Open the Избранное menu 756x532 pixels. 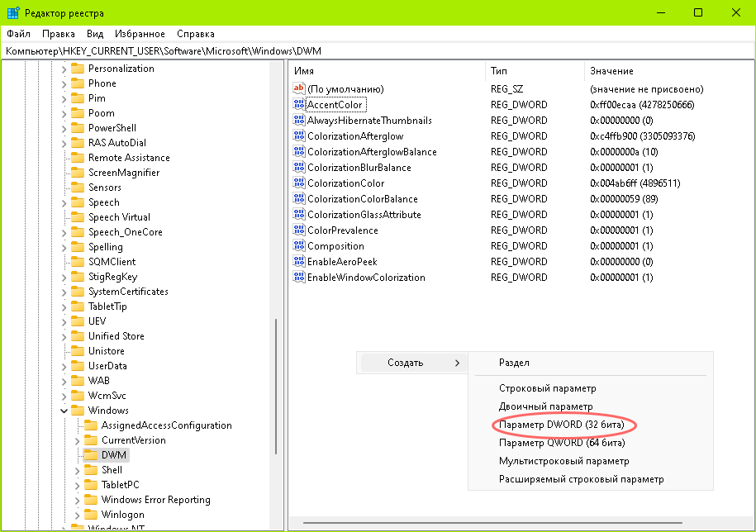(x=140, y=34)
